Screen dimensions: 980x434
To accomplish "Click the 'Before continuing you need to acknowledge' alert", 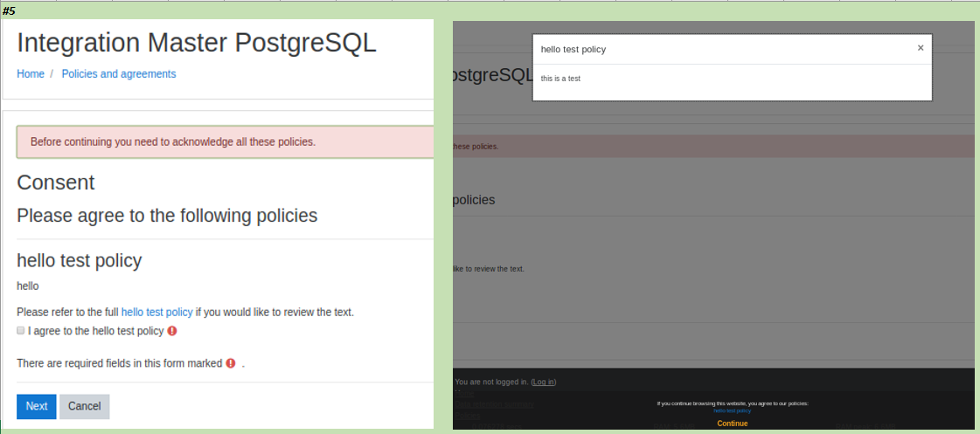I will pos(225,141).
